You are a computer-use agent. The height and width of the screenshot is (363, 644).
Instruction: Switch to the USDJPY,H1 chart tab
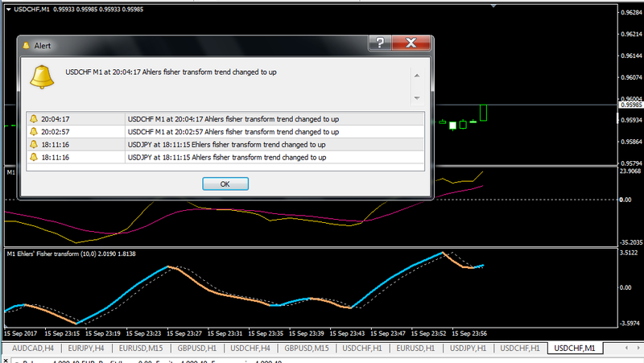click(468, 349)
